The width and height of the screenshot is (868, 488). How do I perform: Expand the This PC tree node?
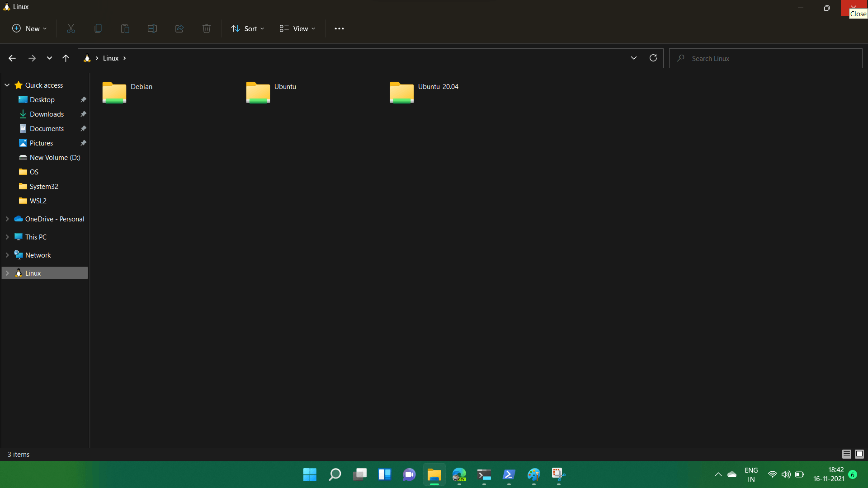click(x=7, y=237)
